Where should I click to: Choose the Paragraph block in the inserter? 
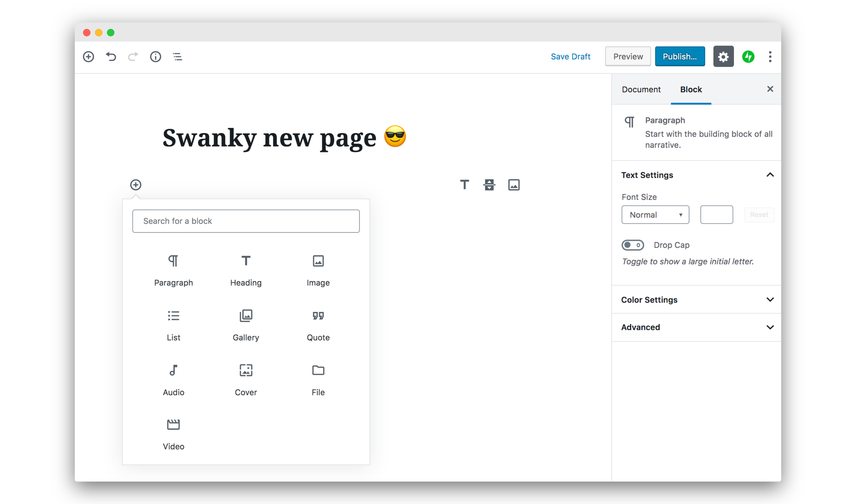pyautogui.click(x=173, y=271)
